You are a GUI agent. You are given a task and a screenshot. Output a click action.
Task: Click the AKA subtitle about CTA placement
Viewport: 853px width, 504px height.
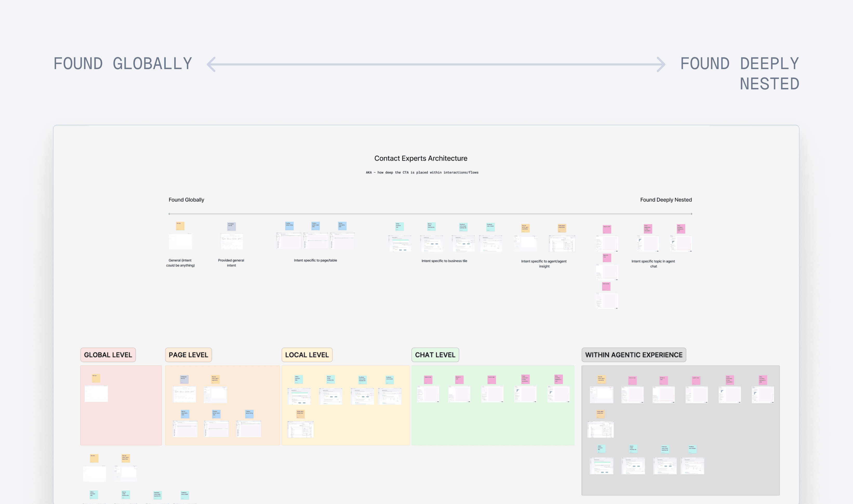pyautogui.click(x=422, y=173)
